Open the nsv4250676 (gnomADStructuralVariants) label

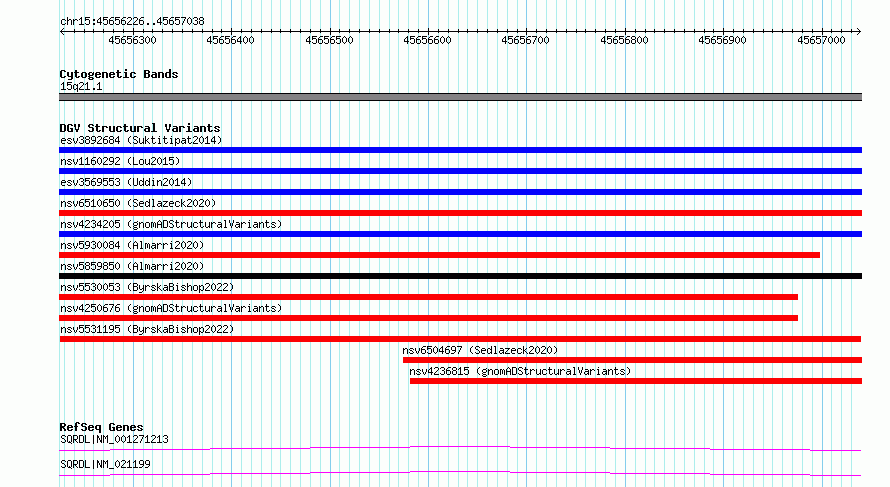[x=171, y=308]
